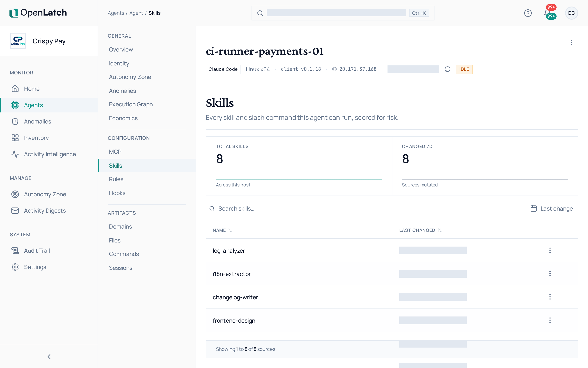This screenshot has height=368, width=588.
Task: Select the Skills configuration item
Action: 147,166
